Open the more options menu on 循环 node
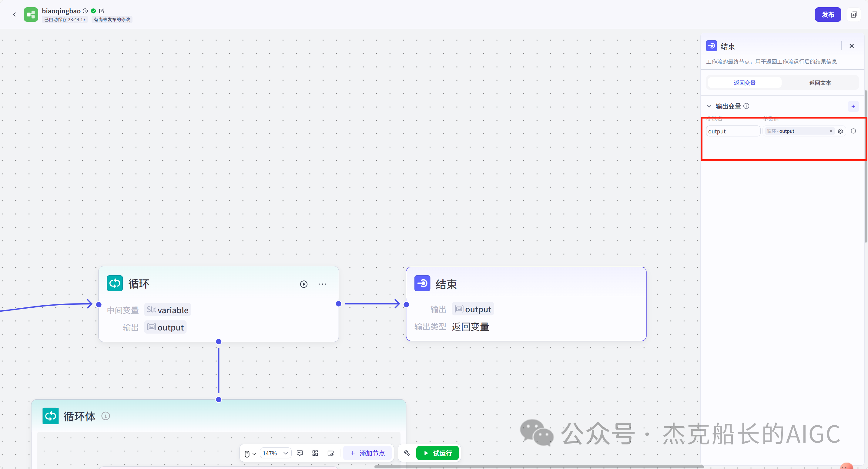This screenshot has height=469, width=868. 323,284
